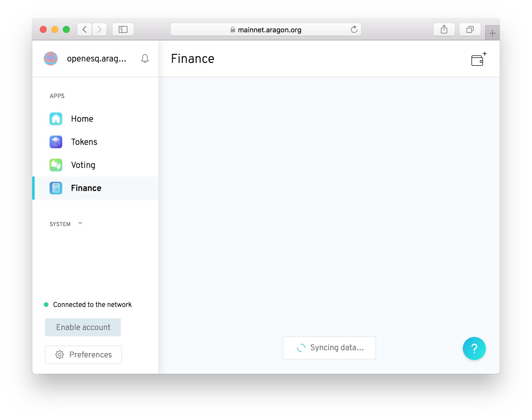This screenshot has width=532, height=420.
Task: Click the Finance calculator icon
Action: point(56,188)
